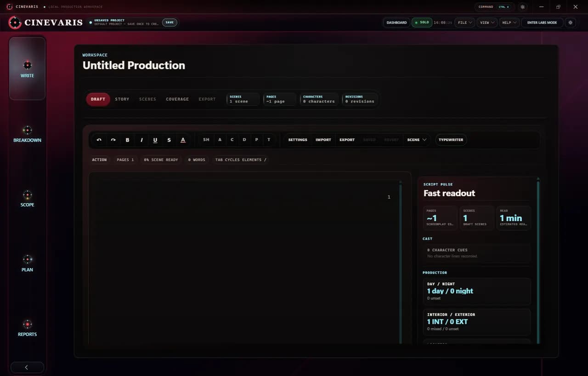Click the Scenes count stat chip
The width and height of the screenshot is (588, 376).
pyautogui.click(x=243, y=99)
